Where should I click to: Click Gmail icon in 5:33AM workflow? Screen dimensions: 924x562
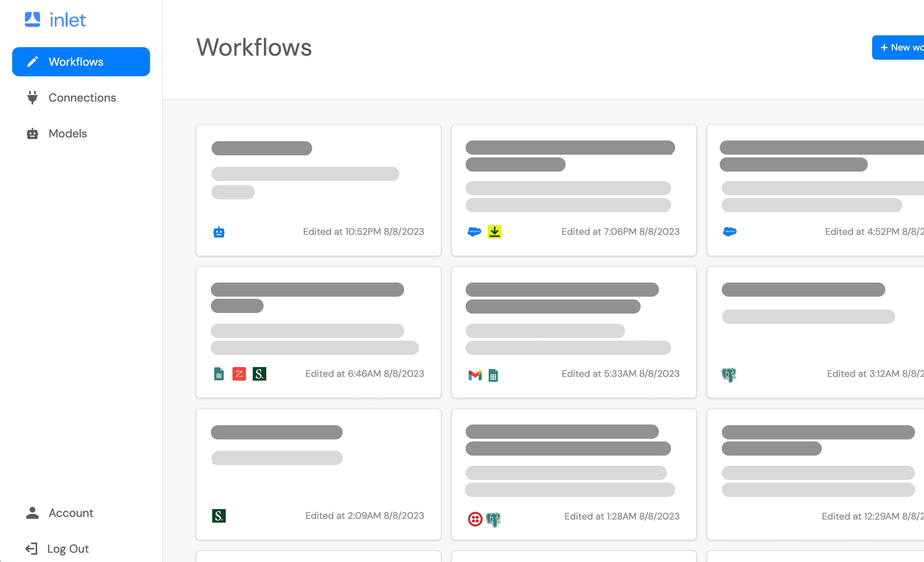click(x=475, y=375)
